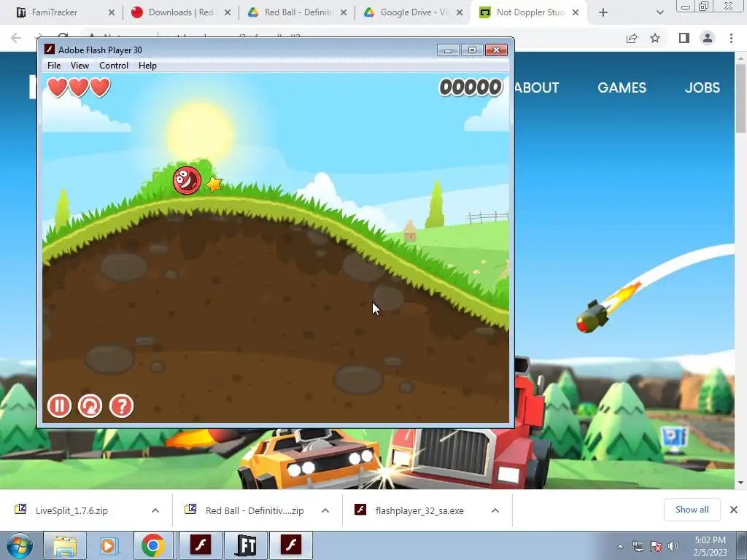The width and height of the screenshot is (747, 560).
Task: Open the ABOUT link on Not Doppler site
Action: tap(537, 87)
